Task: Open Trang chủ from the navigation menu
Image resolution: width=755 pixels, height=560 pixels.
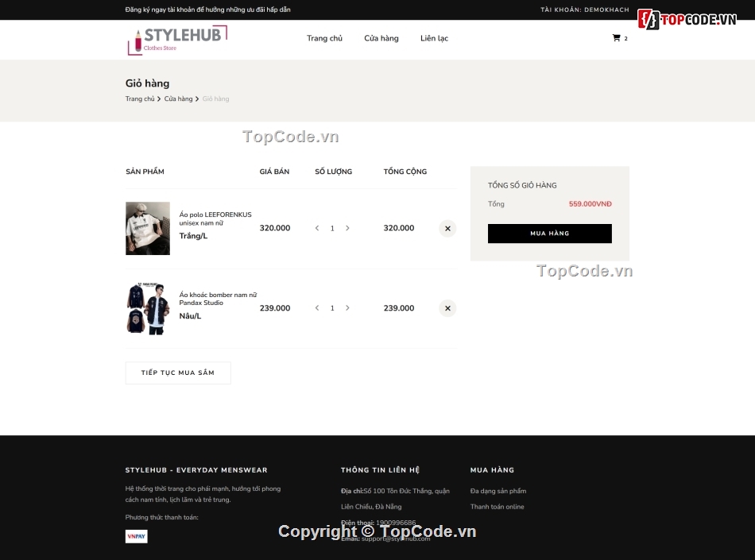Action: pyautogui.click(x=324, y=37)
